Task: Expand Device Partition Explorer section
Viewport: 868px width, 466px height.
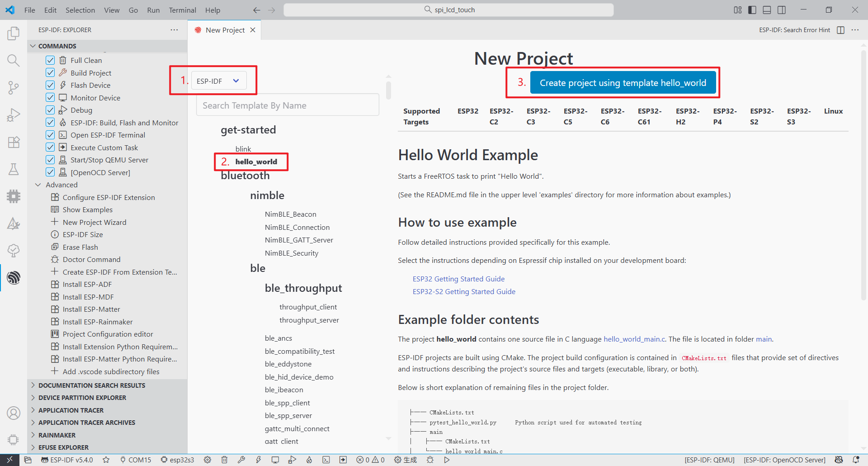Action: (107, 398)
